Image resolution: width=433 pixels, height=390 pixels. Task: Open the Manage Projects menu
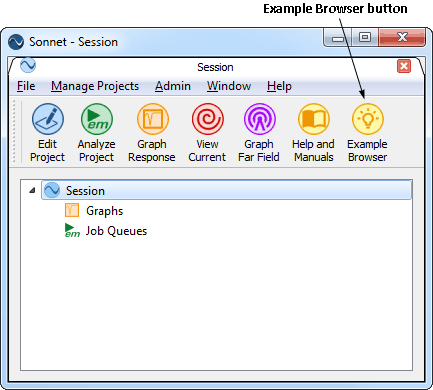coord(95,86)
